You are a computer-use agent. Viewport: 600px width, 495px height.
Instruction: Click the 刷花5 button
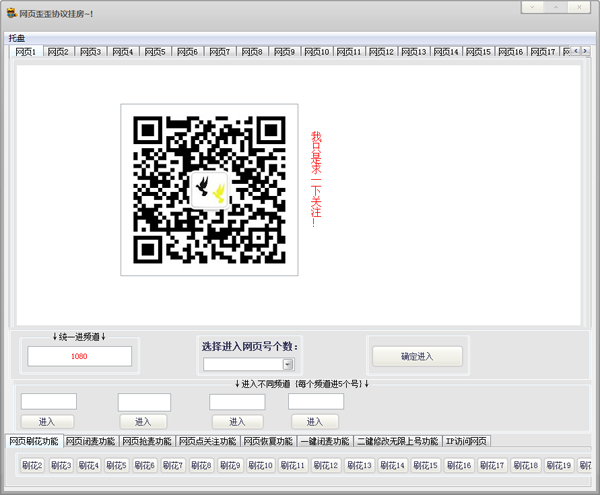[116, 465]
